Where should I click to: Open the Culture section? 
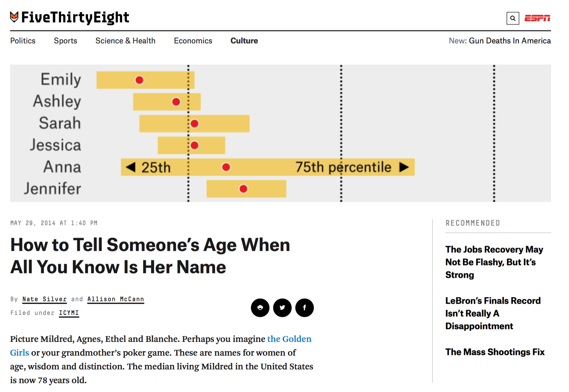tap(244, 41)
